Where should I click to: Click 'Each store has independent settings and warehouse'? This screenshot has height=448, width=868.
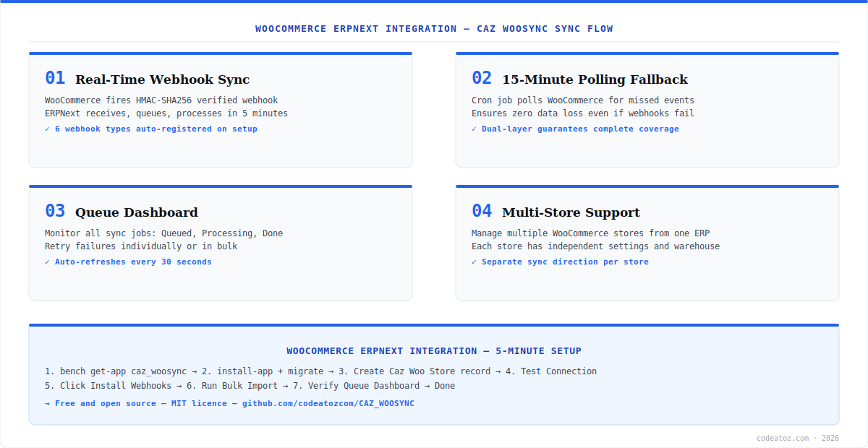pyautogui.click(x=595, y=246)
